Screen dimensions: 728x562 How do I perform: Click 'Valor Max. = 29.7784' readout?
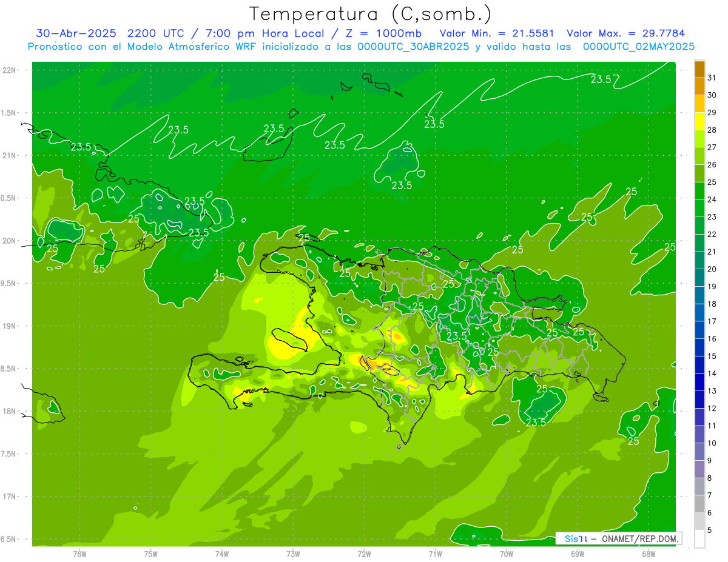625,33
